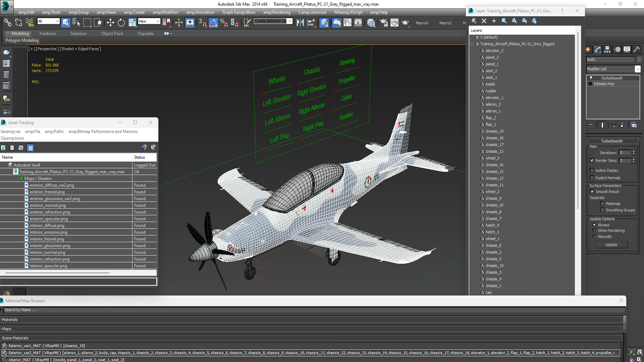This screenshot has width=644, height=362.
Task: Click the object color swatch beside body
Action: pyautogui.click(x=639, y=59)
